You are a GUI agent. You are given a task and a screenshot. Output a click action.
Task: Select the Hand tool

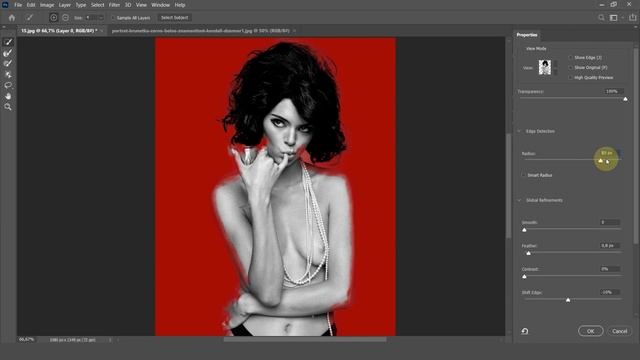pyautogui.click(x=8, y=96)
